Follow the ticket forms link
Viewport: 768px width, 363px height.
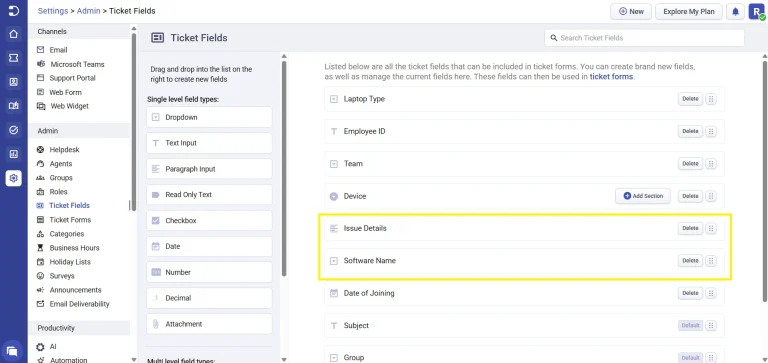click(611, 77)
